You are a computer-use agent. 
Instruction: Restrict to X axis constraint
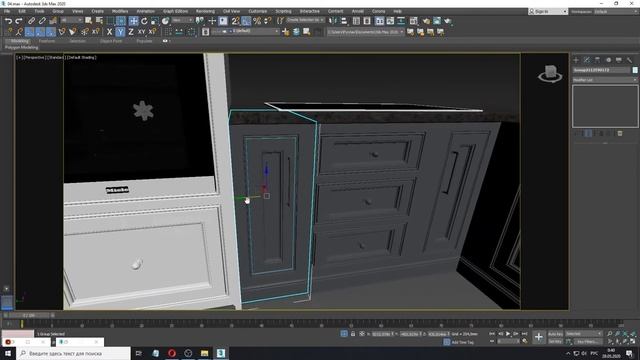pyautogui.click(x=109, y=31)
